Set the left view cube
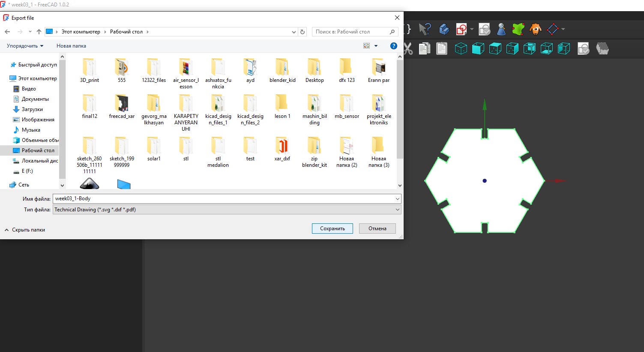The height and width of the screenshot is (352, 644). [564, 48]
